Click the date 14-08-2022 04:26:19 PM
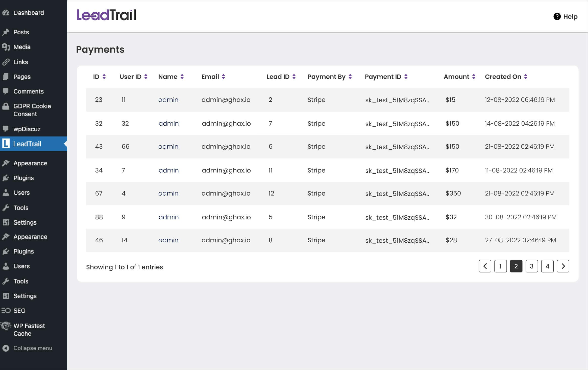 point(520,124)
